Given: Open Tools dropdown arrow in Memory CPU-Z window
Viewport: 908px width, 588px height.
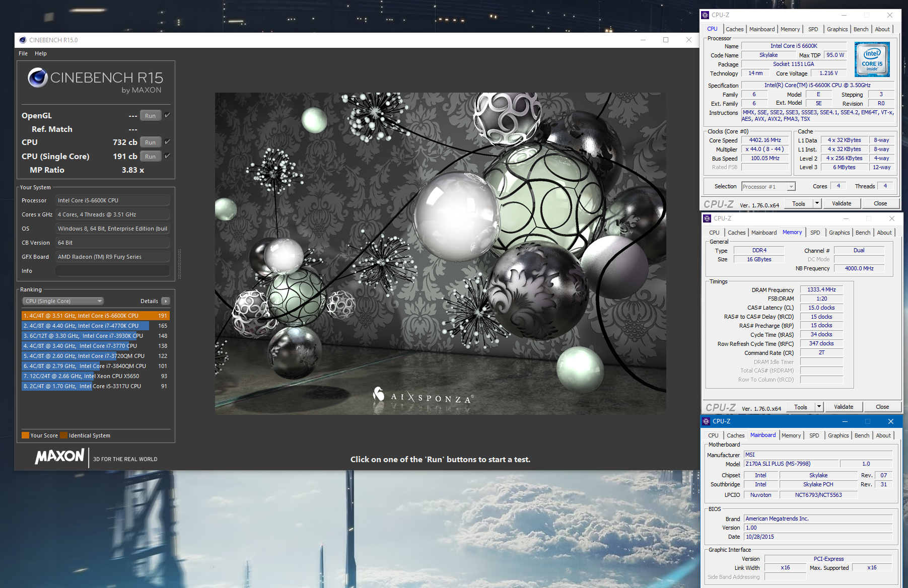Looking at the screenshot, I should (x=819, y=407).
